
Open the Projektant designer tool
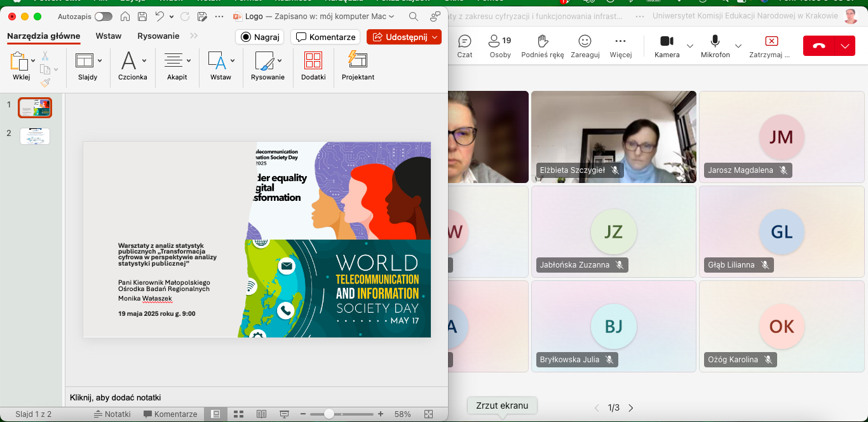358,65
